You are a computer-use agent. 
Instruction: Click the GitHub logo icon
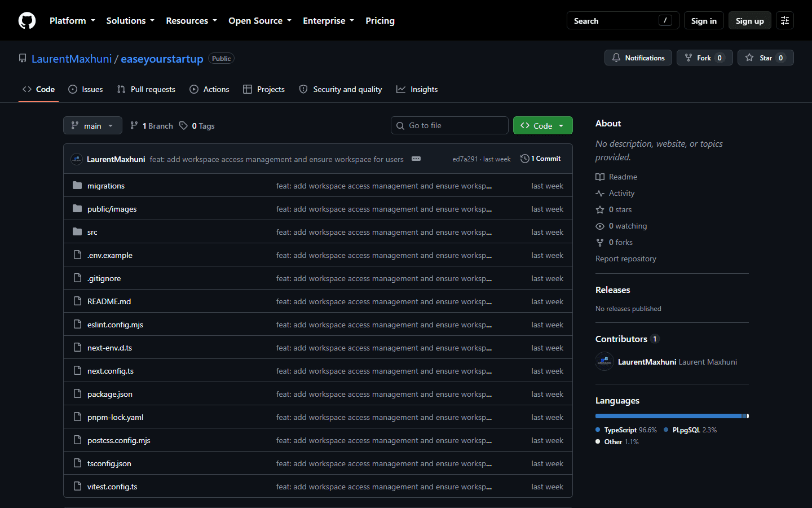pos(27,21)
